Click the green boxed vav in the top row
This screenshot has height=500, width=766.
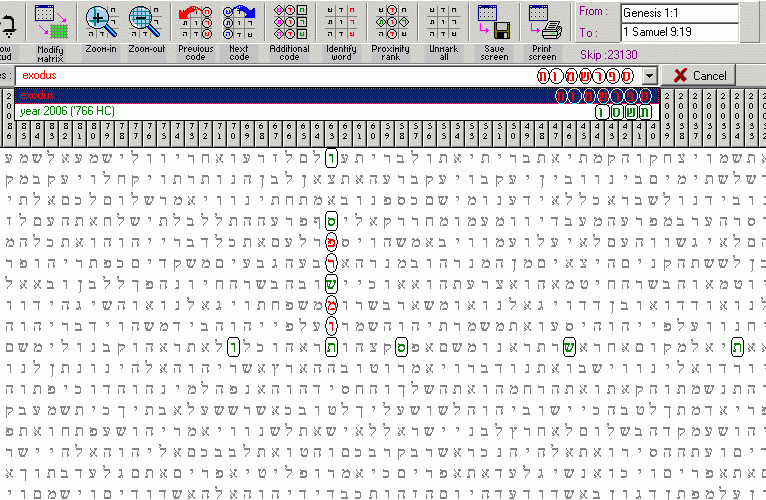331,158
